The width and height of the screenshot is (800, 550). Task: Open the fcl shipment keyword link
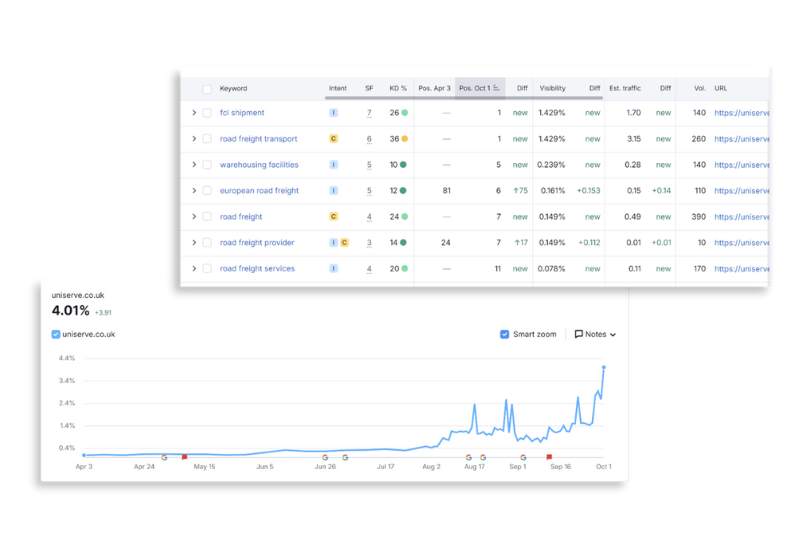(242, 113)
